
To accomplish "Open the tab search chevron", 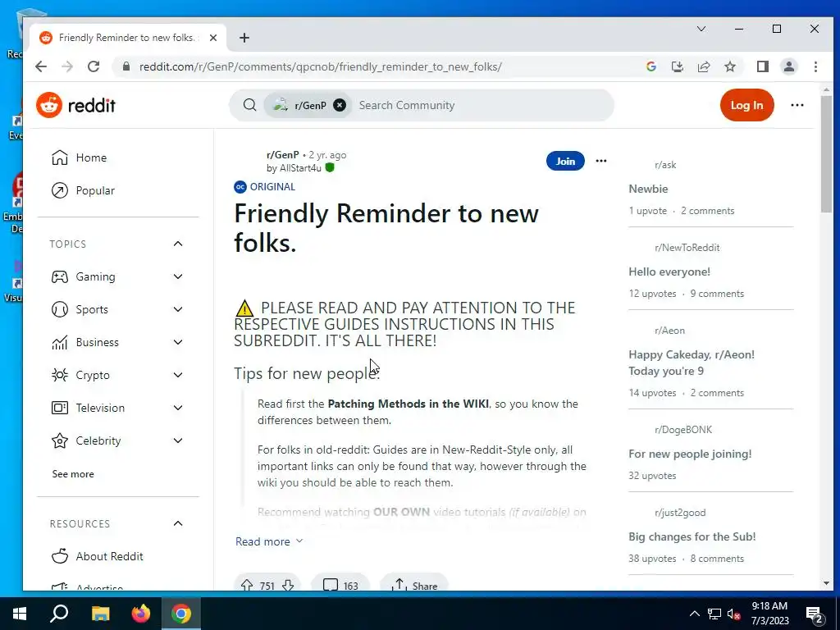I will point(701,29).
